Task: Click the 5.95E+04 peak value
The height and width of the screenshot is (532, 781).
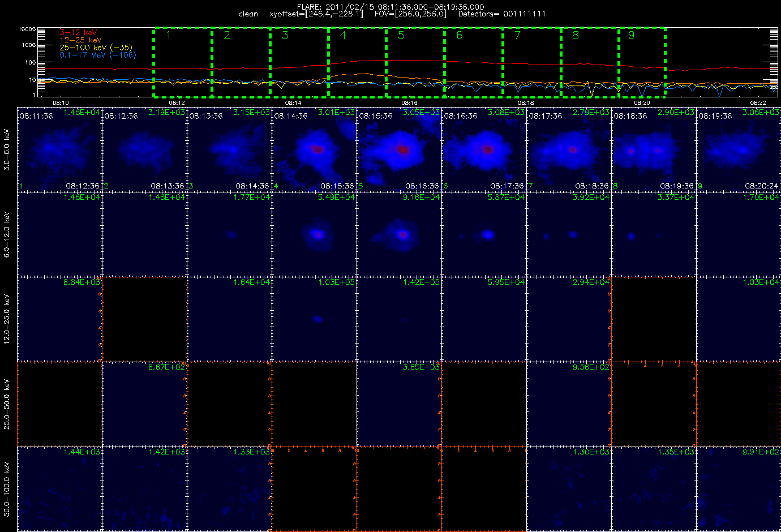Action: [x=506, y=282]
